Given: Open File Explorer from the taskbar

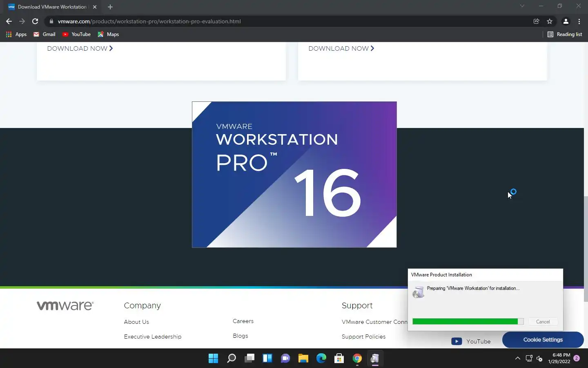Looking at the screenshot, I should (x=303, y=359).
